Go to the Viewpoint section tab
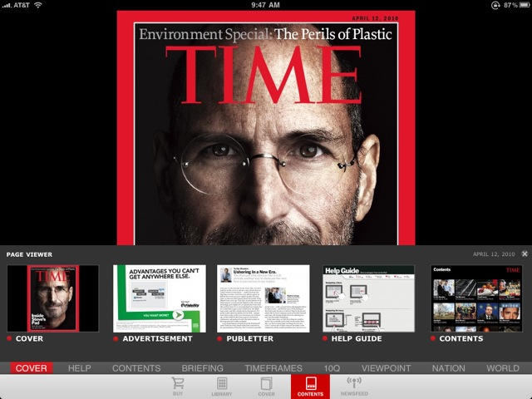 pyautogui.click(x=386, y=368)
